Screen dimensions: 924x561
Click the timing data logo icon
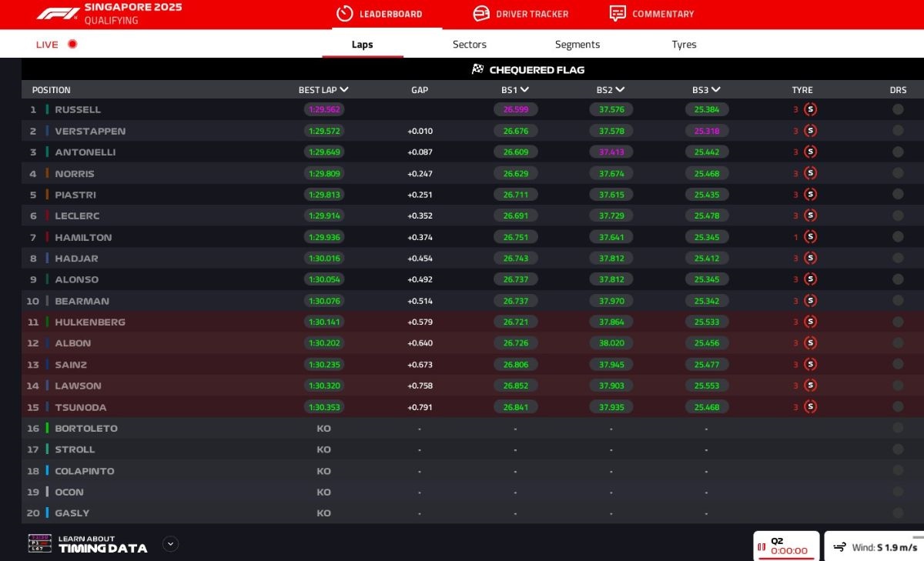tap(39, 543)
